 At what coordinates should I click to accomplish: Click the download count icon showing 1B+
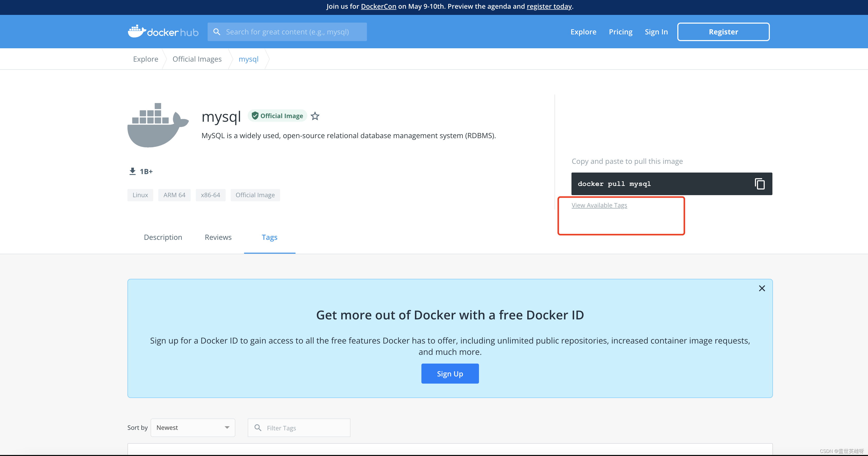132,171
